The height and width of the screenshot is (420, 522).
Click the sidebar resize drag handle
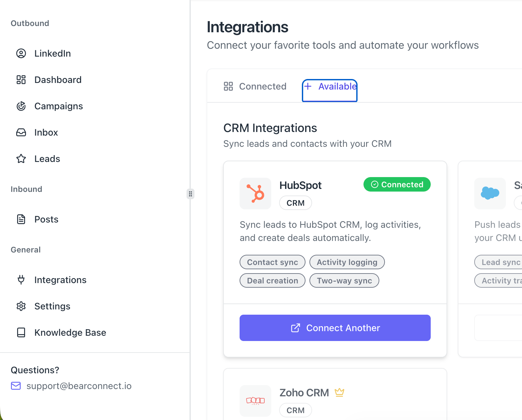click(190, 194)
